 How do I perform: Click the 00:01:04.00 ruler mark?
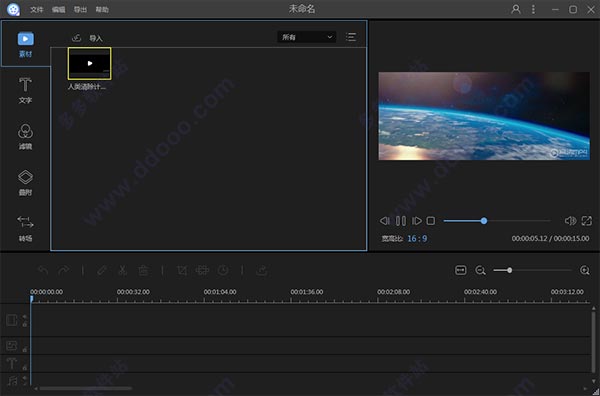click(x=220, y=292)
